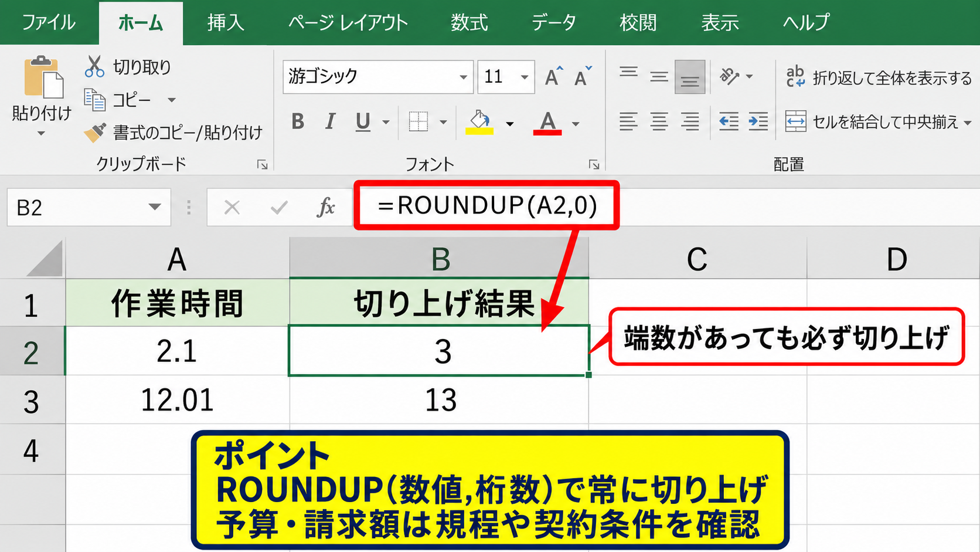
Task: Open the クリップボード dialog launcher
Action: tap(262, 165)
